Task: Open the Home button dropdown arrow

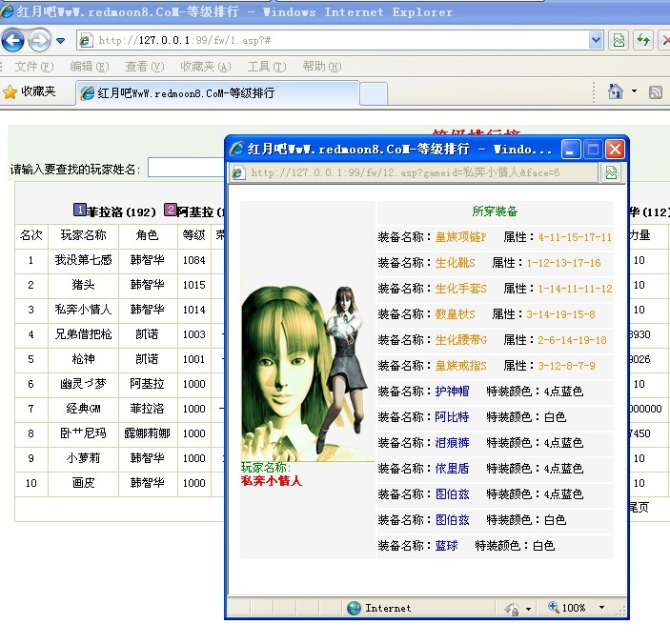Action: [x=635, y=92]
